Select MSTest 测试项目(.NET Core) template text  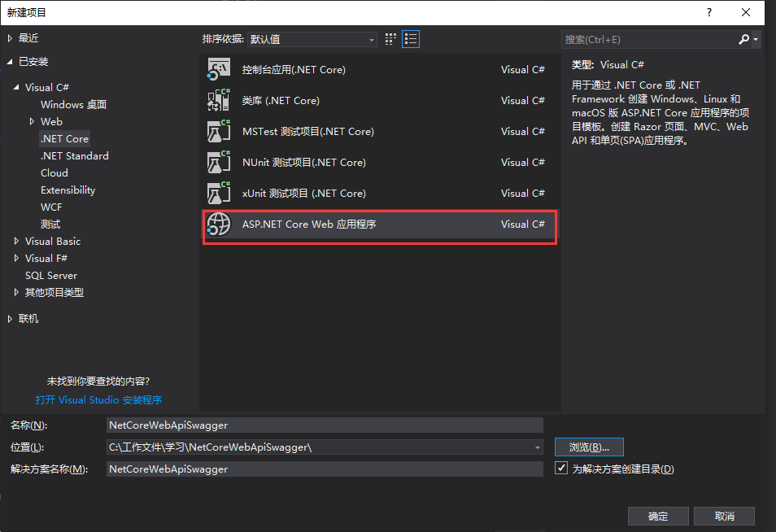click(307, 132)
